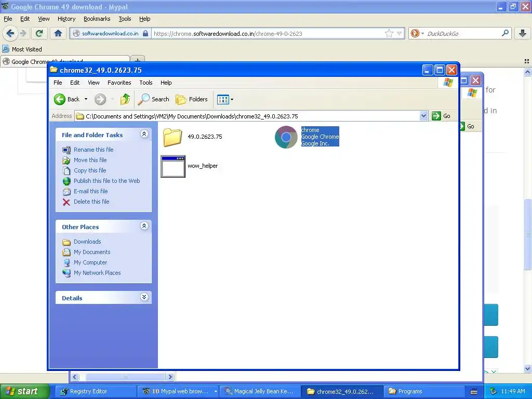
Task: Click the Mypal page scrollbar down arrow
Action: pos(528,368)
